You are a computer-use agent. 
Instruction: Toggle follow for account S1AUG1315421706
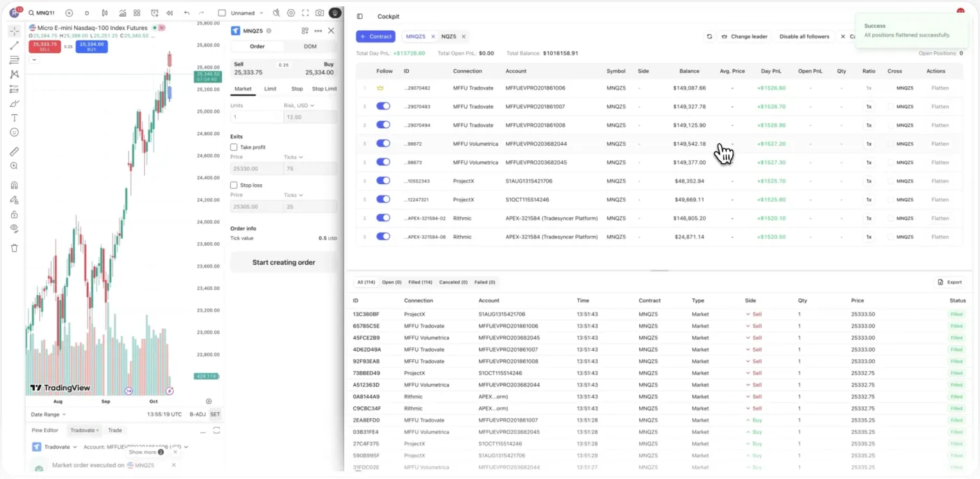(x=383, y=181)
